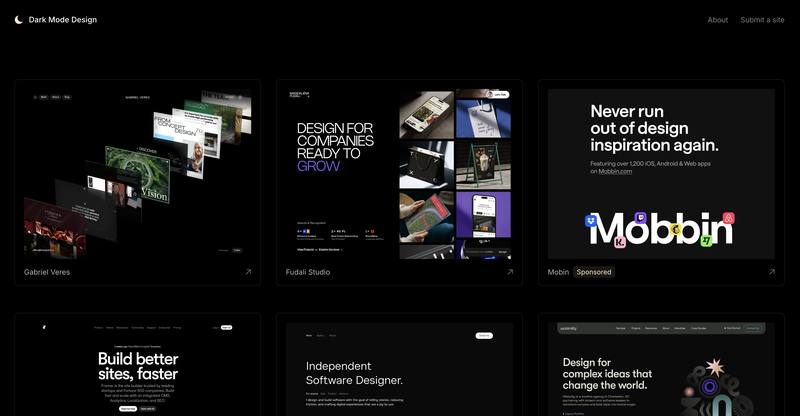Open external arrow on Fudali Studio card

(510, 272)
